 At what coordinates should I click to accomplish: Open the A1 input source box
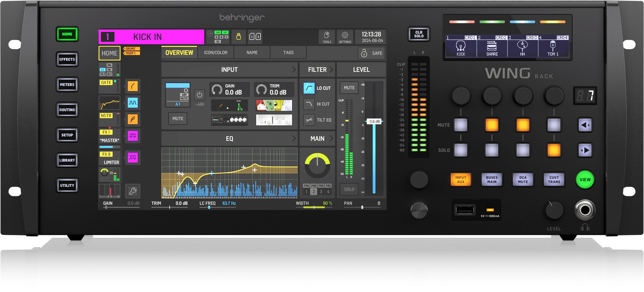178,95
